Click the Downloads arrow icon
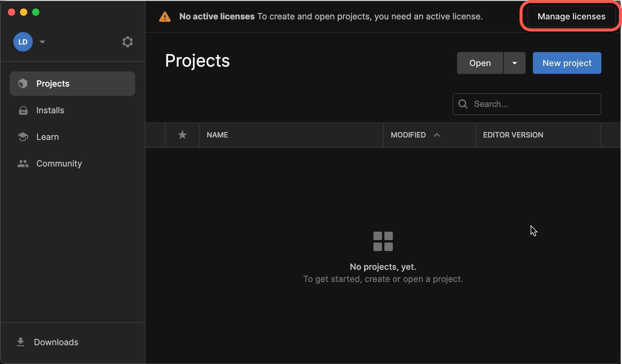The image size is (622, 364). (x=21, y=342)
